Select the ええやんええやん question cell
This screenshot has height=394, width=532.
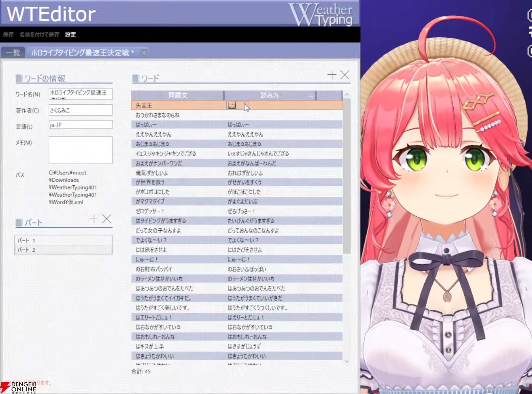pos(177,134)
